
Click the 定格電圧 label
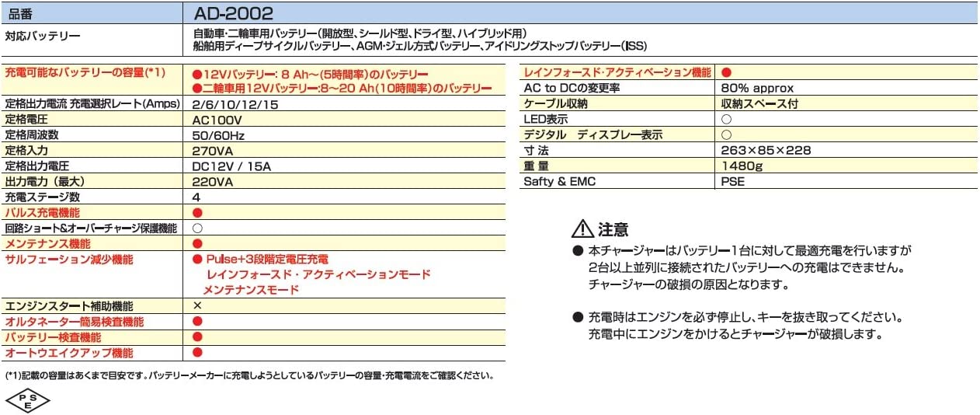26,120
